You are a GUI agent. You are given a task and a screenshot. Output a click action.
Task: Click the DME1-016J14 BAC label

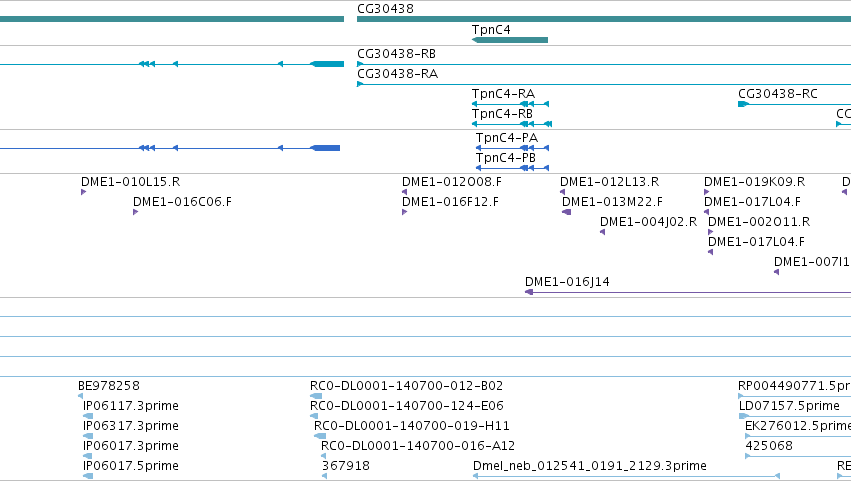pyautogui.click(x=567, y=282)
